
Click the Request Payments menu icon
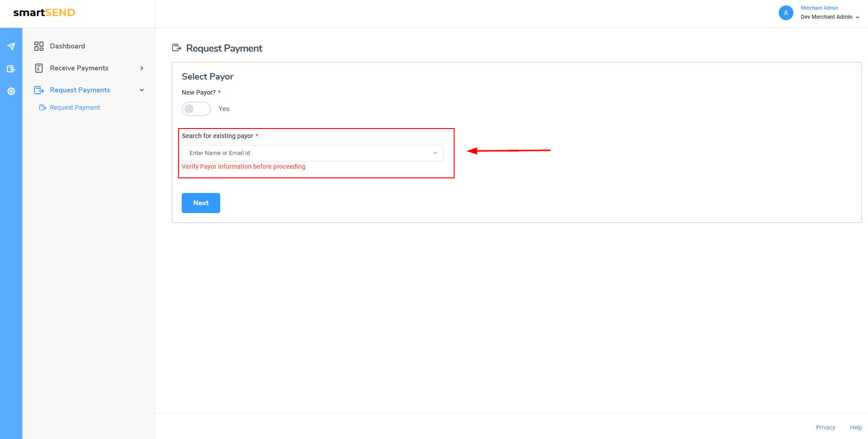click(x=39, y=90)
